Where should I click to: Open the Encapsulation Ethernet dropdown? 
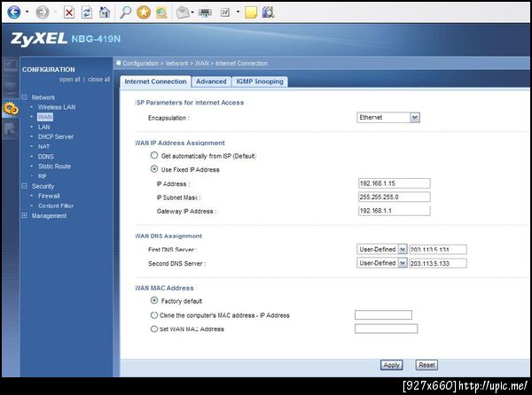(x=388, y=118)
